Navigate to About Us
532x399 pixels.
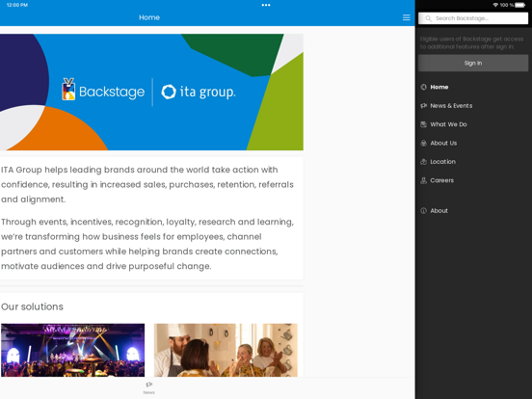pyautogui.click(x=443, y=143)
